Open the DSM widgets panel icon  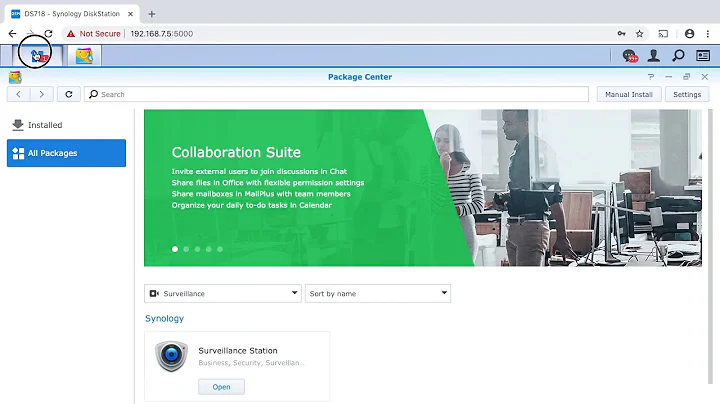click(703, 56)
